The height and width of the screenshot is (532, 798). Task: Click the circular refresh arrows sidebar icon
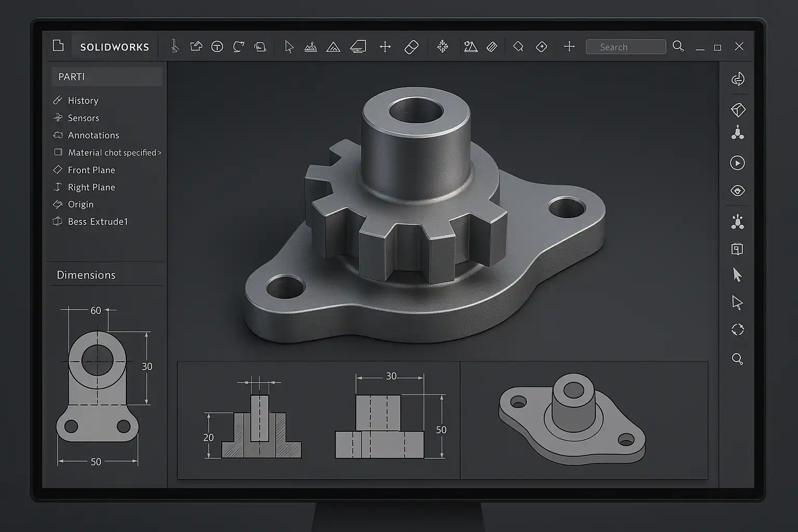click(738, 329)
